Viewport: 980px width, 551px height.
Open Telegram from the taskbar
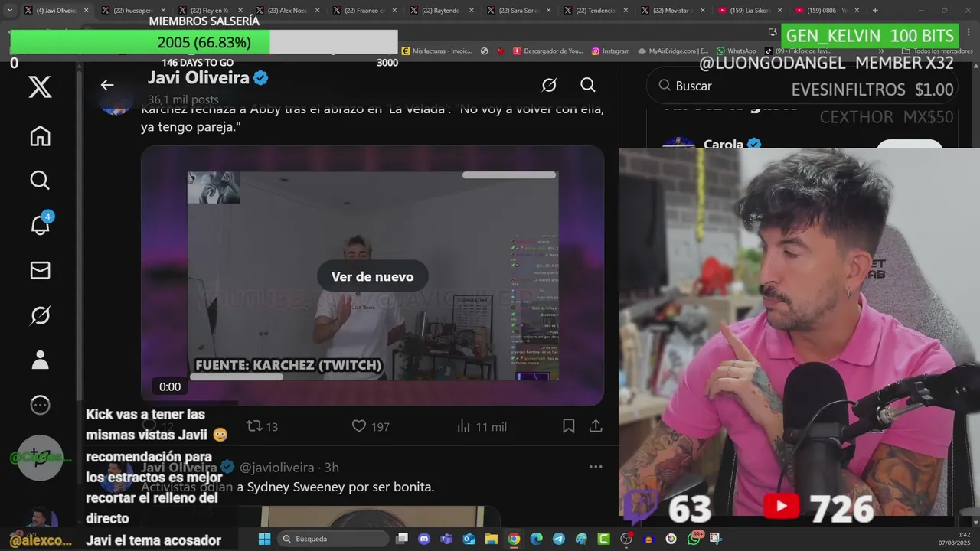[559, 539]
